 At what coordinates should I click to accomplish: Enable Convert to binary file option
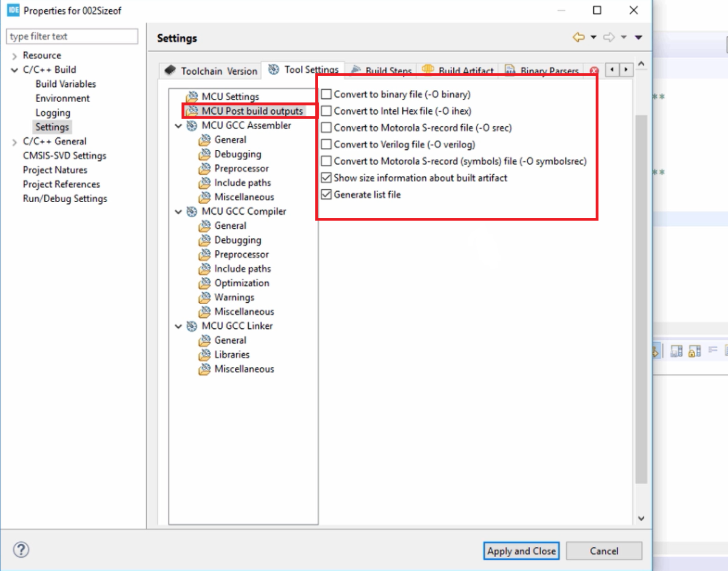coord(326,95)
